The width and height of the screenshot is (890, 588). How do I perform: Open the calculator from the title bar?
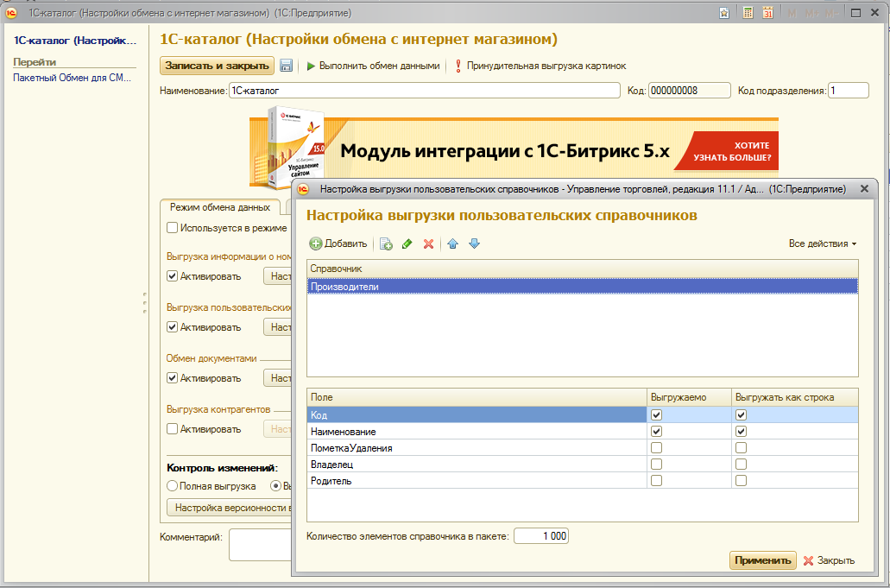pyautogui.click(x=748, y=13)
